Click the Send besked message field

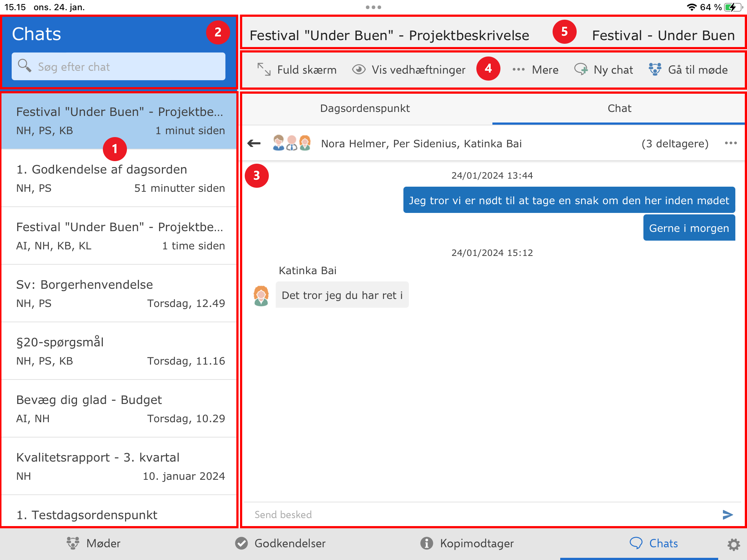pyautogui.click(x=474, y=514)
